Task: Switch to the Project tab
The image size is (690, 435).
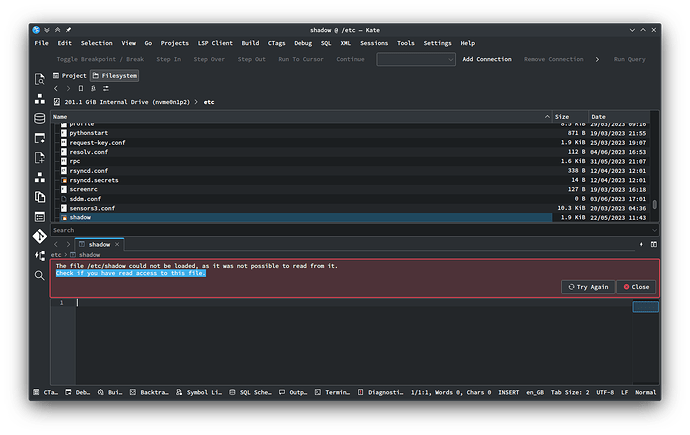Action: 70,76
